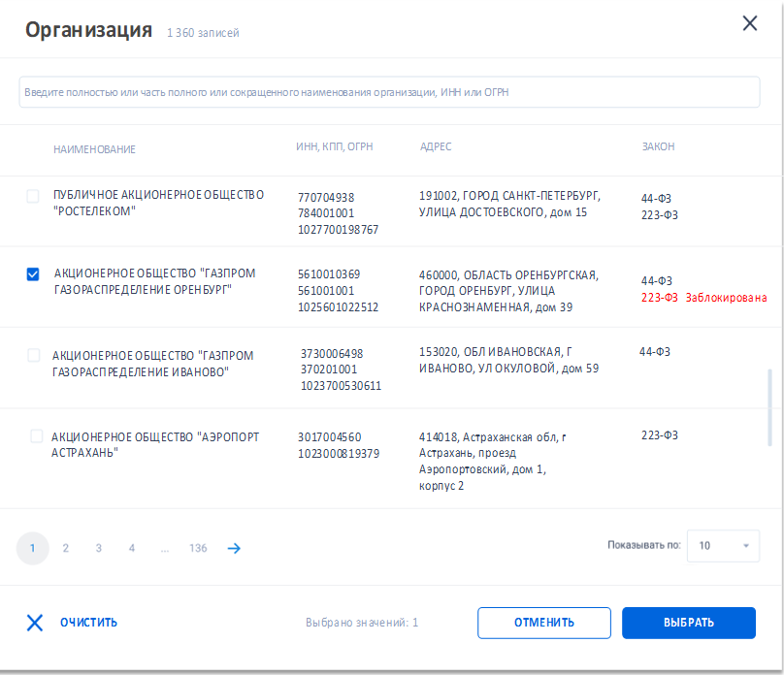Image resolution: width=784 pixels, height=675 pixels.
Task: Confirm selection with ВЫБРАТЬ button
Action: 689,623
